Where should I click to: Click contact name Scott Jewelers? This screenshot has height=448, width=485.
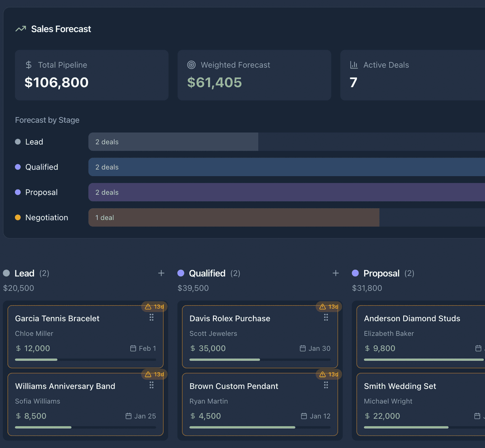[213, 334]
